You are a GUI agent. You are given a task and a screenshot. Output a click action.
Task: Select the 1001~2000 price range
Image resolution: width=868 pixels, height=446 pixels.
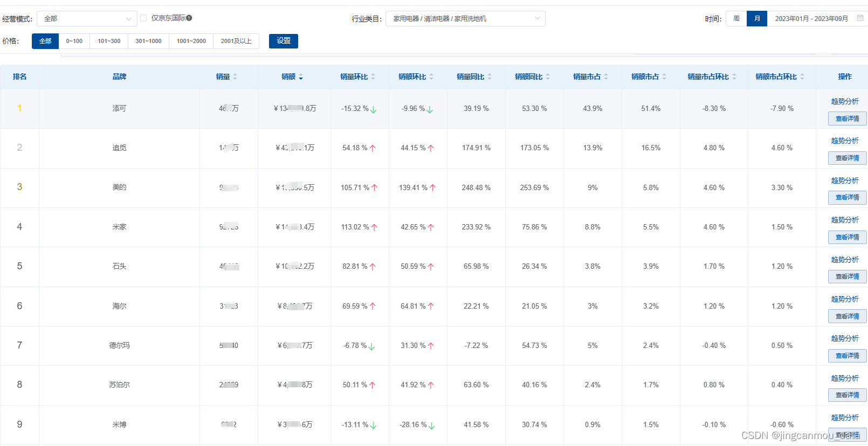click(191, 41)
